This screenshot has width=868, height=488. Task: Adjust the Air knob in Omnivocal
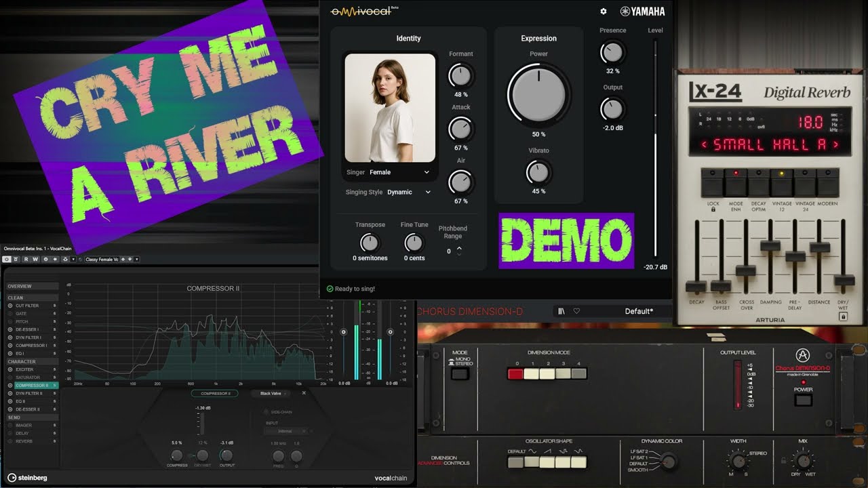point(461,182)
